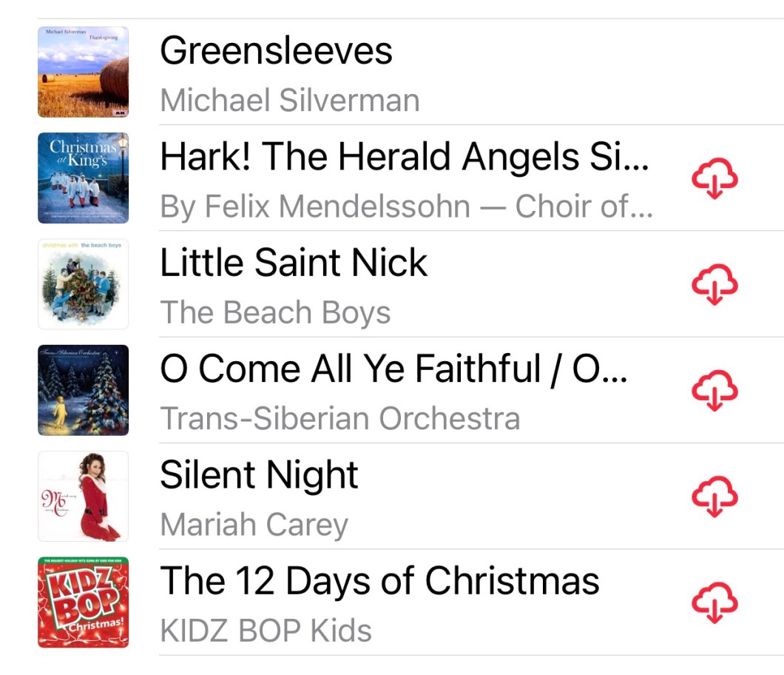784x675 pixels.
Task: Select the Little Saint Nick song title
Action: 294,263
